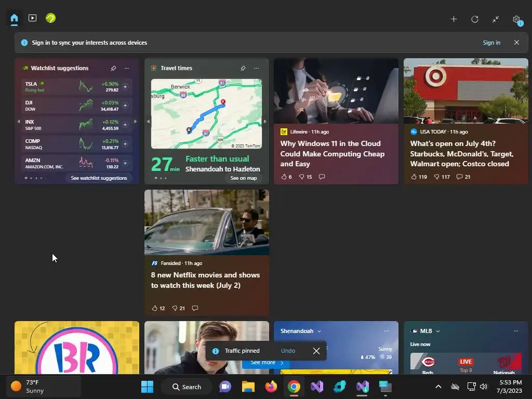This screenshot has height=399, width=532.
Task: Open clock and date 5:53 PM
Action: (510, 387)
